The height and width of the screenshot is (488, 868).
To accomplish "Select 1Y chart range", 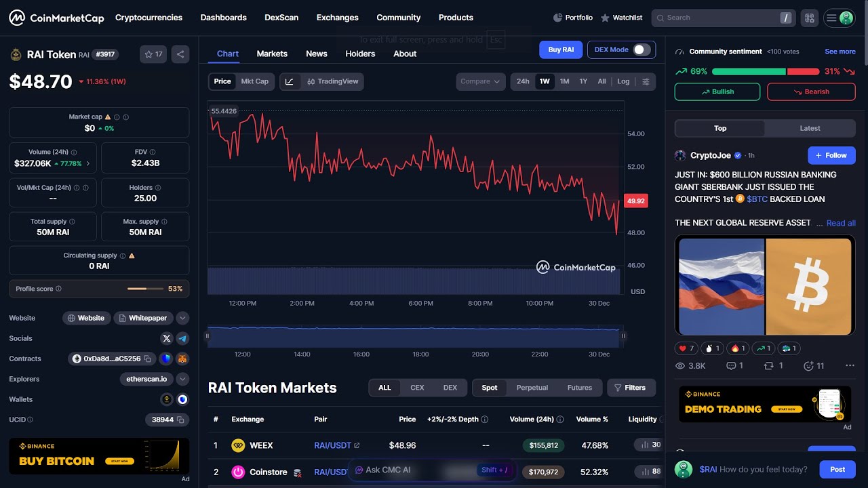I will 583,81.
